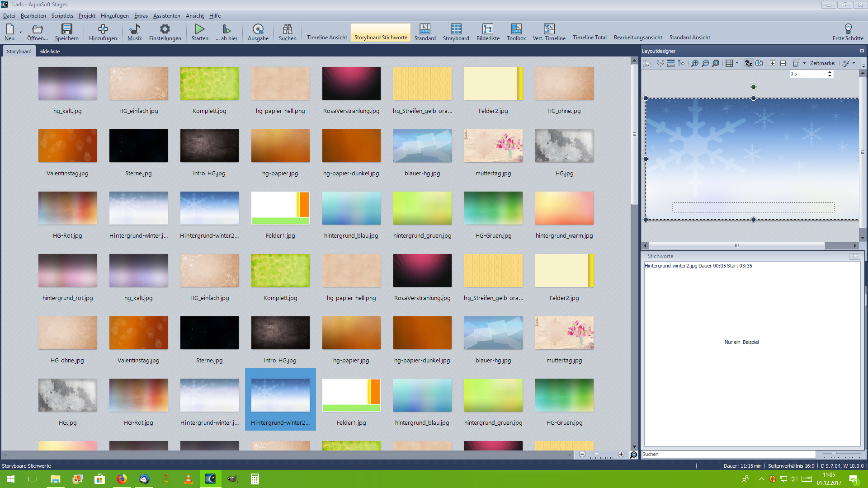Image resolution: width=868 pixels, height=488 pixels.
Task: Start playback with the Starten icon
Action: tap(199, 29)
